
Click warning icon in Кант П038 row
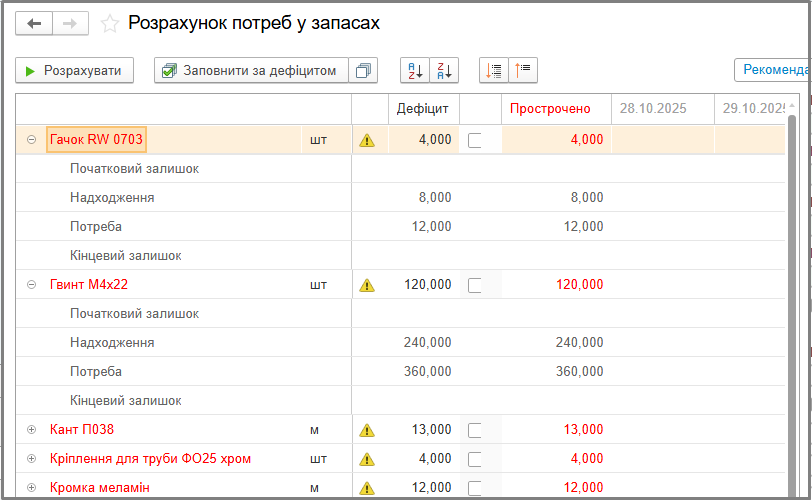click(367, 430)
